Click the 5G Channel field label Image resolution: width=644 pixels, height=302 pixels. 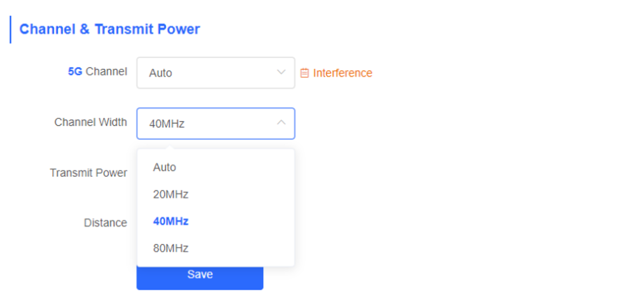97,71
